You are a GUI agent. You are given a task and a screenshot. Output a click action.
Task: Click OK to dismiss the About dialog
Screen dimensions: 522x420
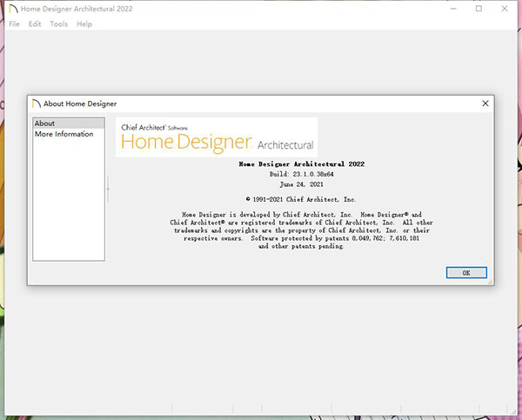pos(466,272)
